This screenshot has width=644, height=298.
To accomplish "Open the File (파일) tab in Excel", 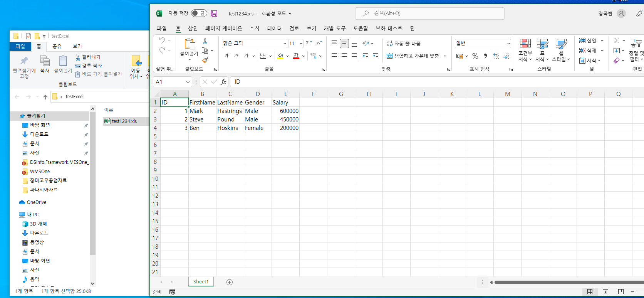I will pos(162,29).
